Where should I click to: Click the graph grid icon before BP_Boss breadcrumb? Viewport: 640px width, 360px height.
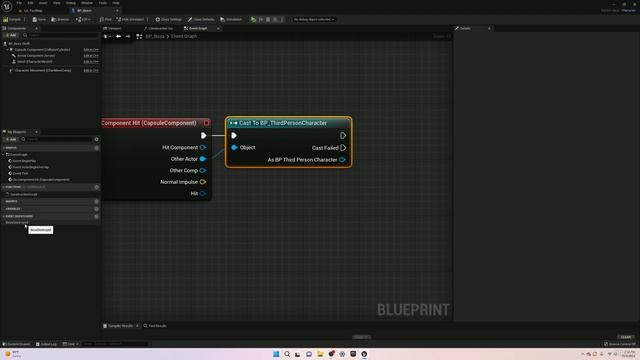[139, 36]
